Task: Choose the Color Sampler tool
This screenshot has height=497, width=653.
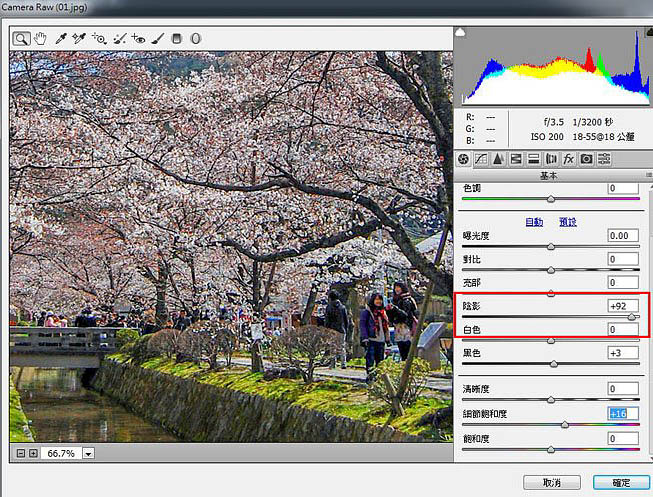Action: (79, 39)
